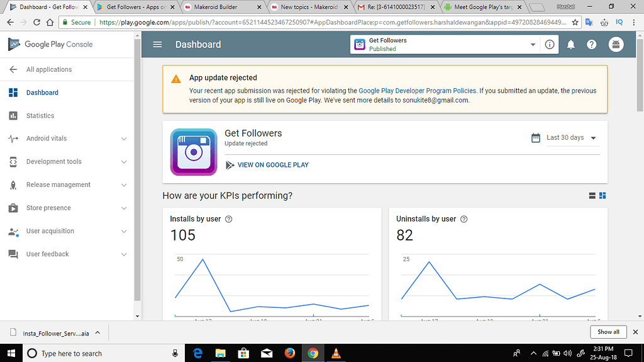Click the IQ extension icon
644x362 pixels.
(x=619, y=22)
